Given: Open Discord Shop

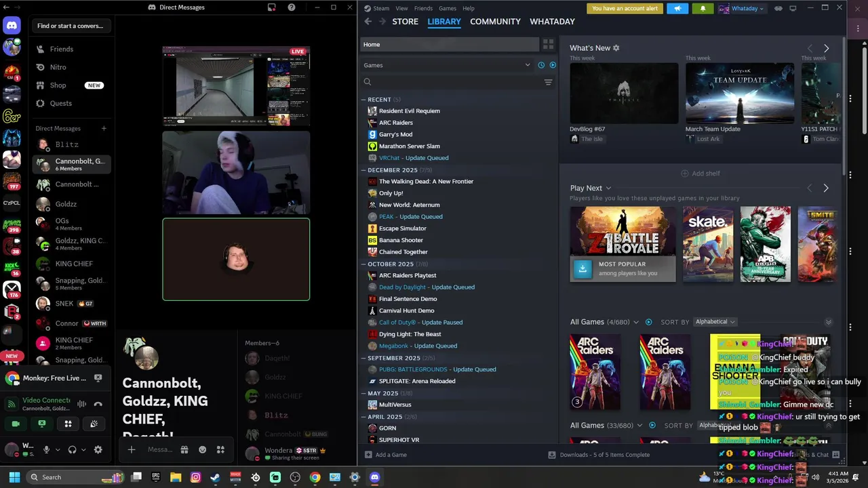Looking at the screenshot, I should pos(71,85).
